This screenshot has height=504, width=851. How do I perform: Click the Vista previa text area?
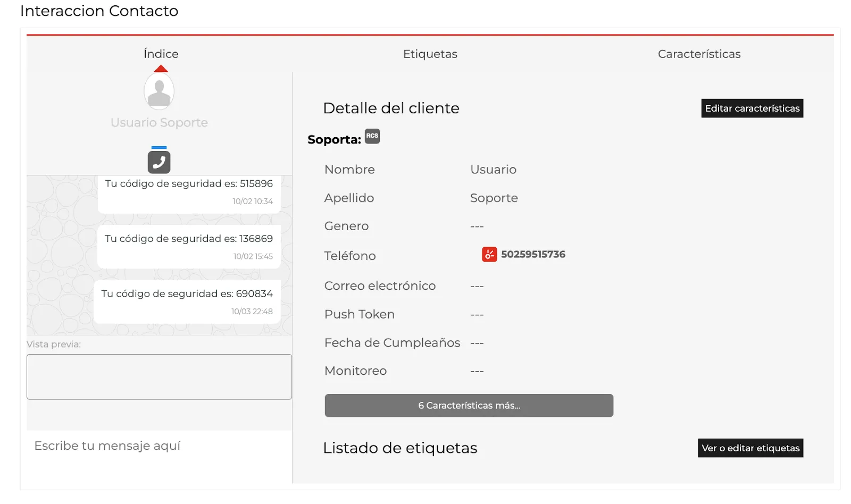(158, 377)
